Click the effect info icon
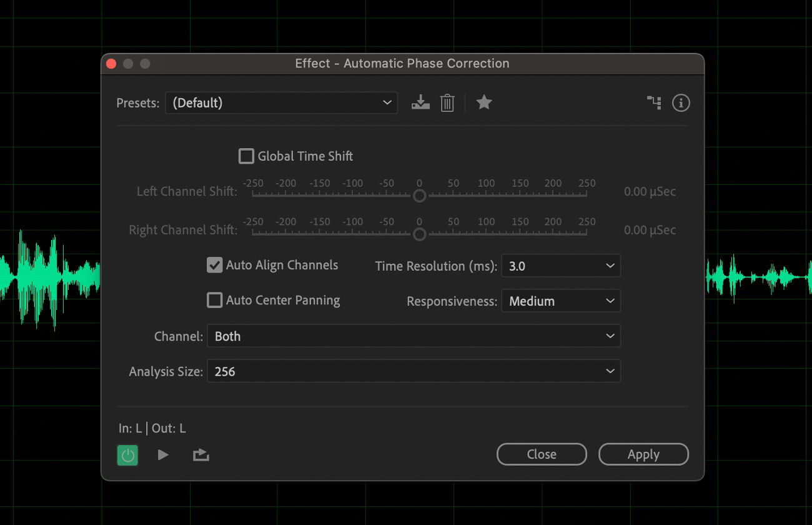Image resolution: width=812 pixels, height=525 pixels. pyautogui.click(x=681, y=102)
